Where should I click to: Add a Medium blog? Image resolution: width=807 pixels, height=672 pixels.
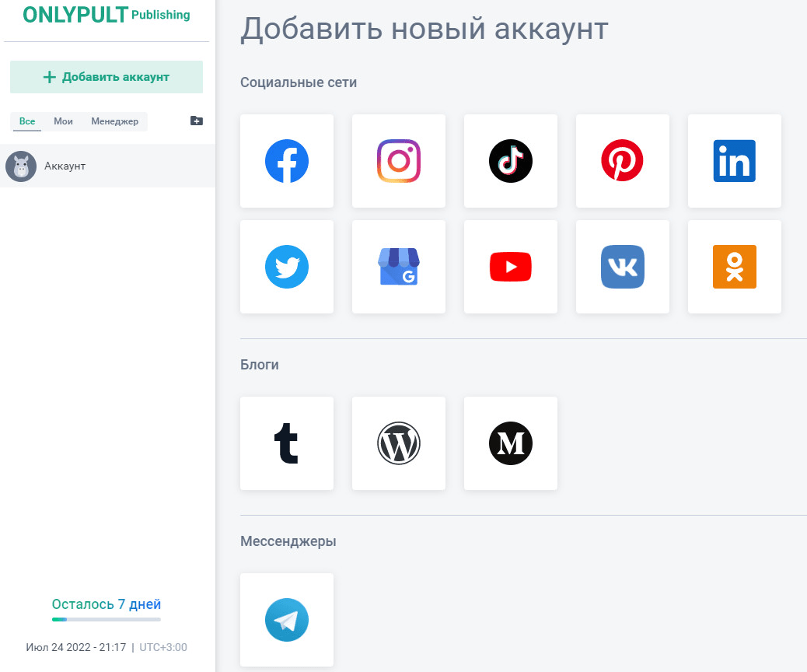tap(511, 443)
